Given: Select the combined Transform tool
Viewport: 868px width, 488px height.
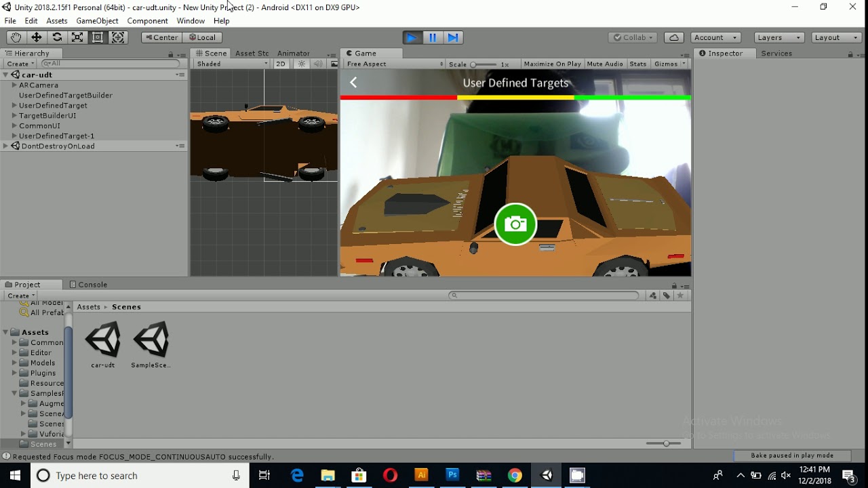Looking at the screenshot, I should click(118, 37).
